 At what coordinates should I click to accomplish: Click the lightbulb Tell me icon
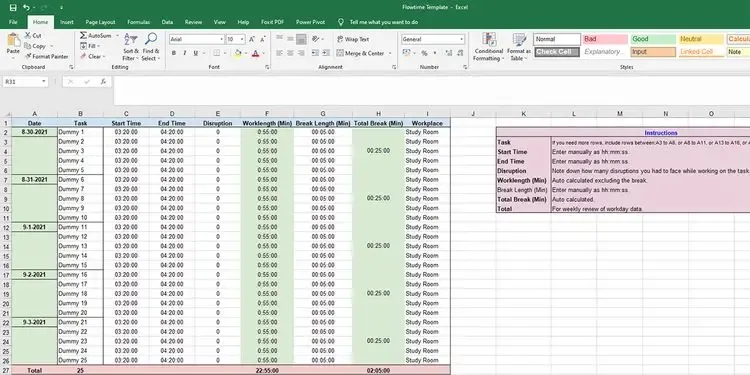point(341,22)
